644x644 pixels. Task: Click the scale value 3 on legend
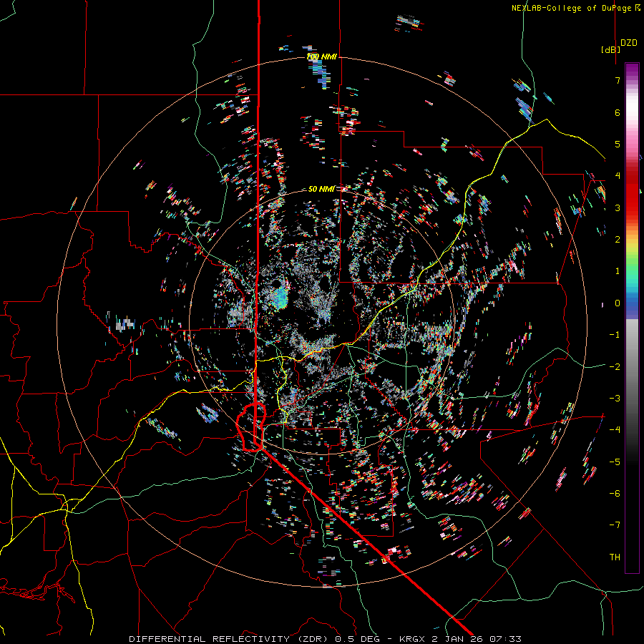(x=618, y=208)
